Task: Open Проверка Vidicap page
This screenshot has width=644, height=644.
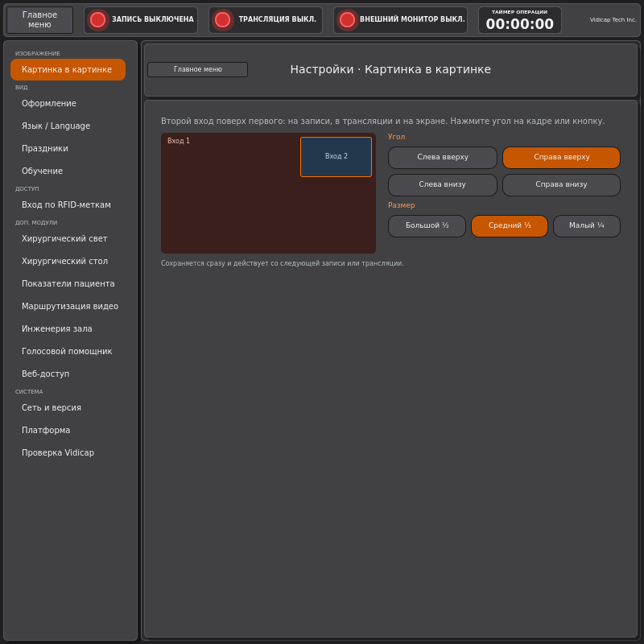Action: point(68,453)
